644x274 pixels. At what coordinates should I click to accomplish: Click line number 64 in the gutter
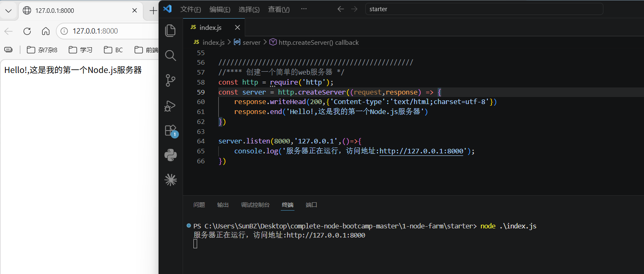click(200, 141)
